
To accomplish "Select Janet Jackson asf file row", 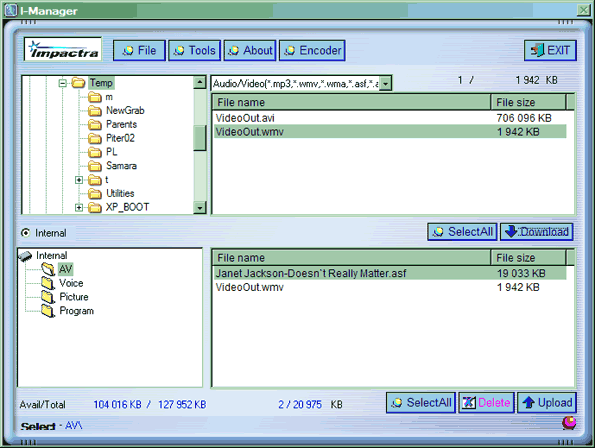I will click(390, 273).
